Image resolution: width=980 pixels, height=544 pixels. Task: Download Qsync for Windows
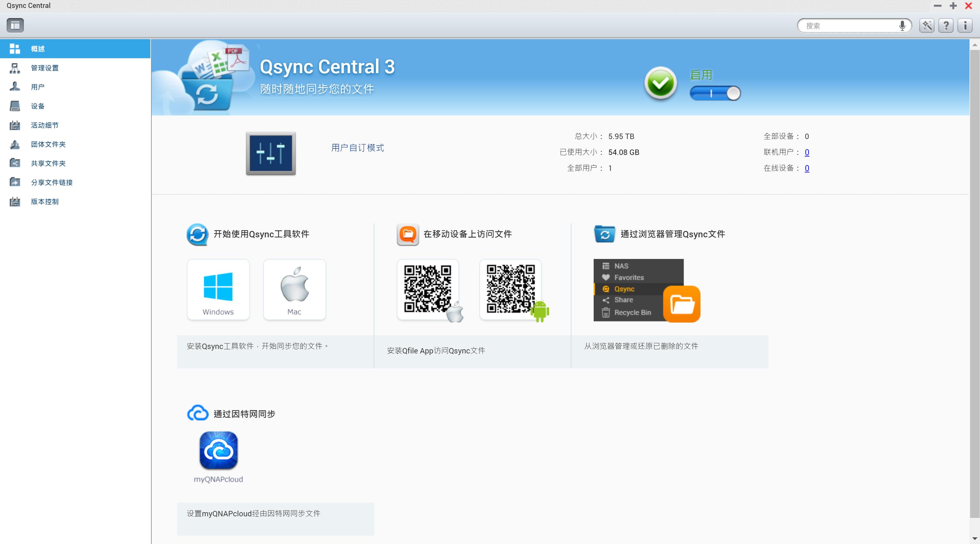tap(218, 289)
